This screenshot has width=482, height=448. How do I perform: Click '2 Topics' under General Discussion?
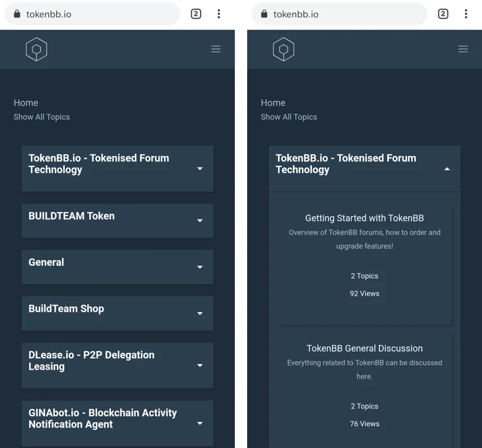point(364,406)
